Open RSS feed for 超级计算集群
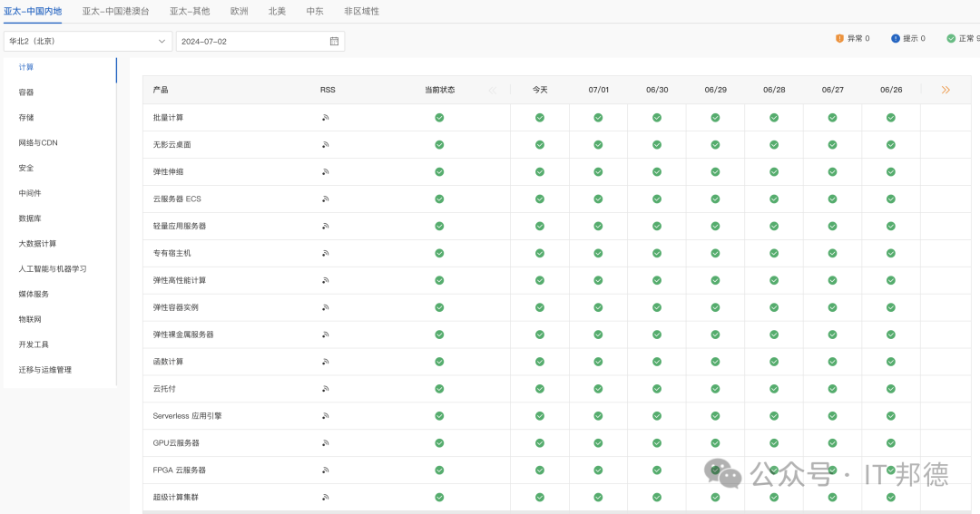Viewport: 980px width, 514px height. (325, 497)
